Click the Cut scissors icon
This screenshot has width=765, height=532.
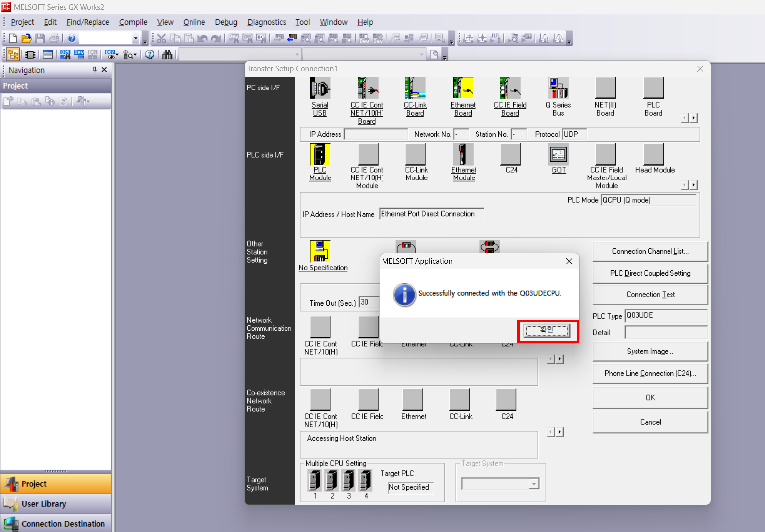pyautogui.click(x=161, y=38)
